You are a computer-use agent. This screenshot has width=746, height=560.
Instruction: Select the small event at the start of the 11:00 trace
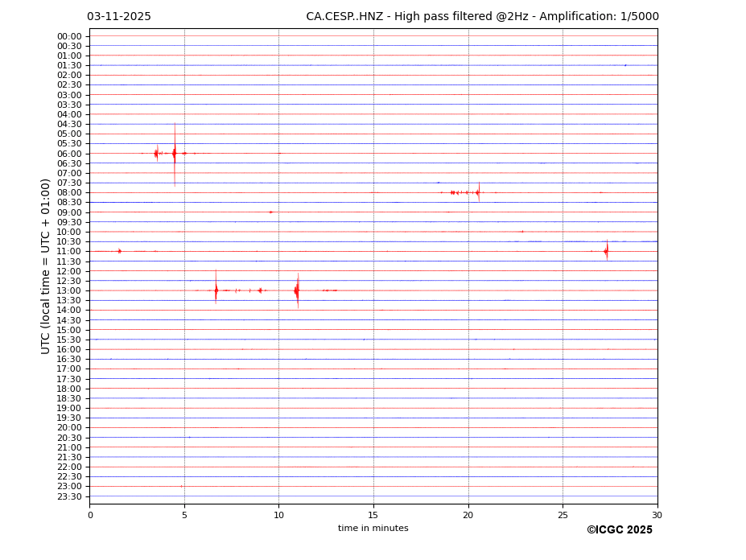pos(120,251)
